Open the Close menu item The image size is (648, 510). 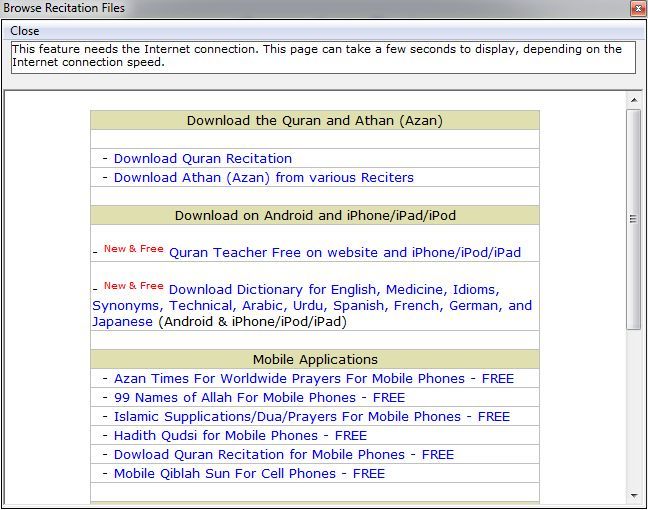[x=24, y=31]
